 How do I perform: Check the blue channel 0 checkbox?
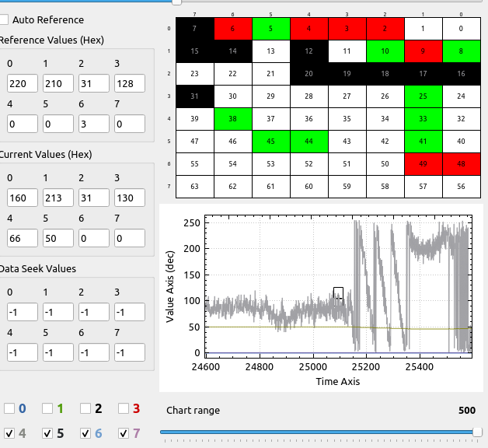(x=9, y=408)
